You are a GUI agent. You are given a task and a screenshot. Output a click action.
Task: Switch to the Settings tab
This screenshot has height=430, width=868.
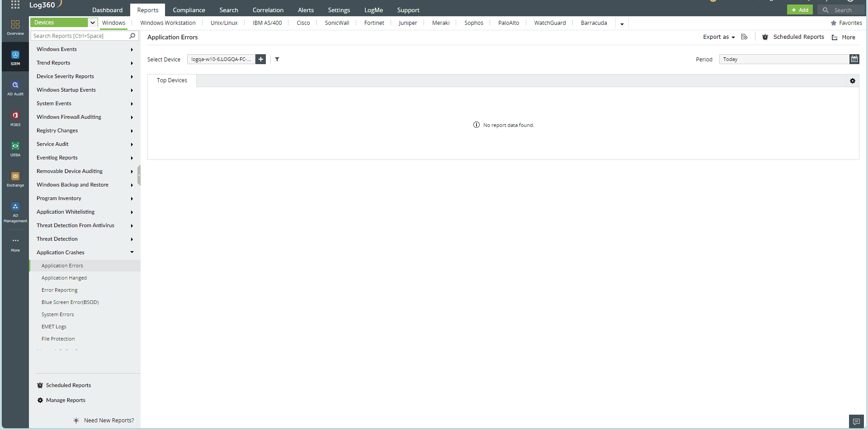(339, 10)
